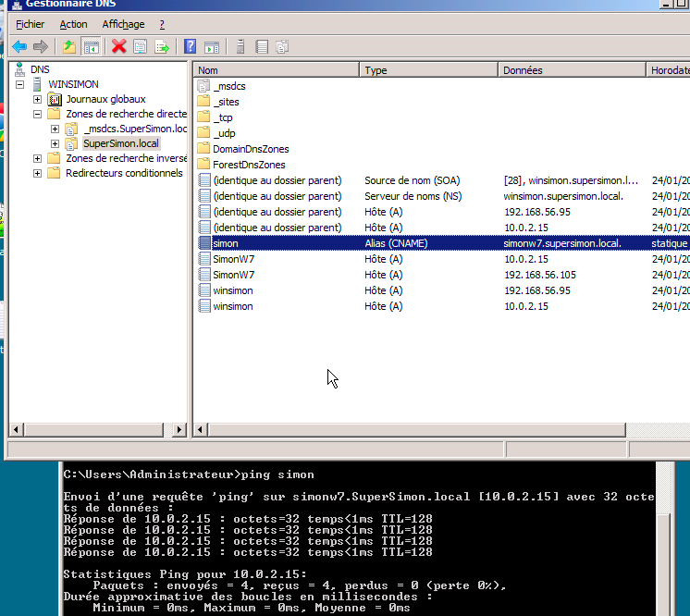Toggle the console tree show/hide icon
Viewport: 690px width, 616px height.
click(x=91, y=46)
